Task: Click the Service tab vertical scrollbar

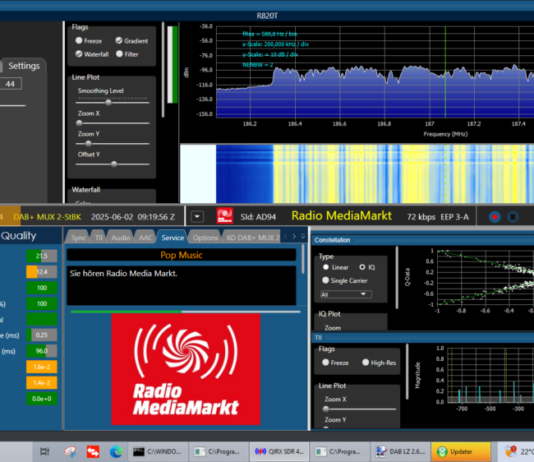Action: (x=303, y=260)
